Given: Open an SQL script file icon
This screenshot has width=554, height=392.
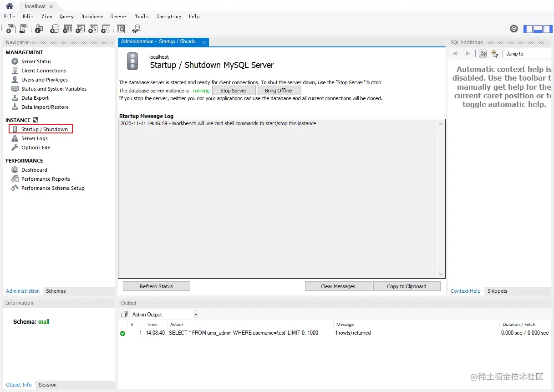Looking at the screenshot, I should pyautogui.click(x=24, y=29).
